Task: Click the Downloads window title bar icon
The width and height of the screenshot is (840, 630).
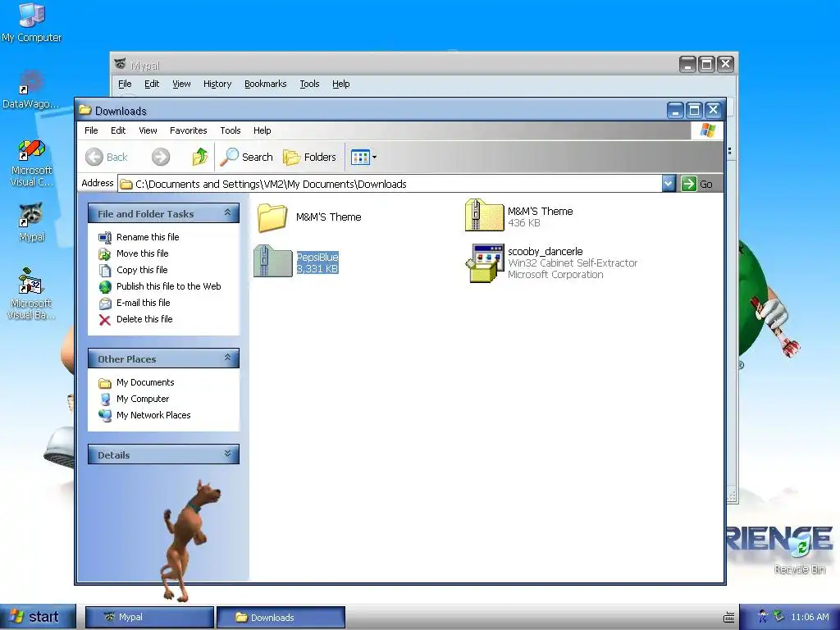Action: coord(85,111)
